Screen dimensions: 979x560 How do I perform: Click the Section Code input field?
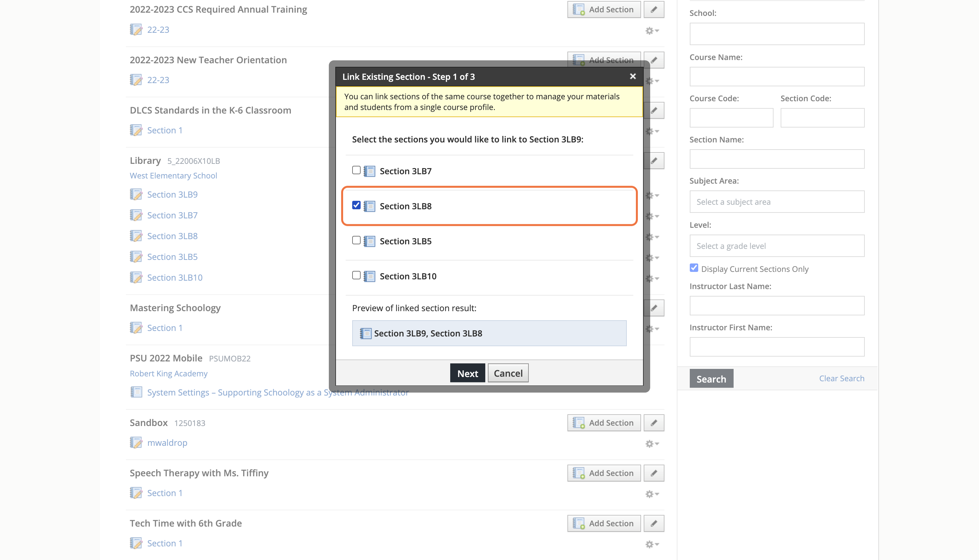[822, 118]
